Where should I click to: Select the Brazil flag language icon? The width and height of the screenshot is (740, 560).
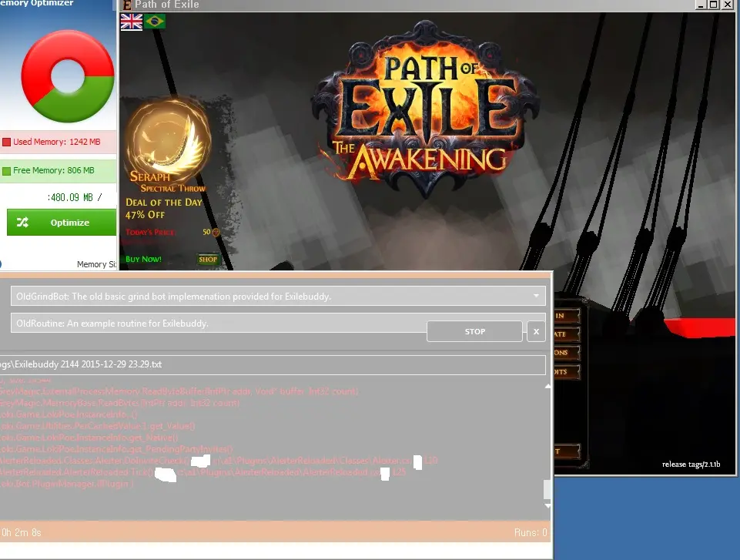155,22
